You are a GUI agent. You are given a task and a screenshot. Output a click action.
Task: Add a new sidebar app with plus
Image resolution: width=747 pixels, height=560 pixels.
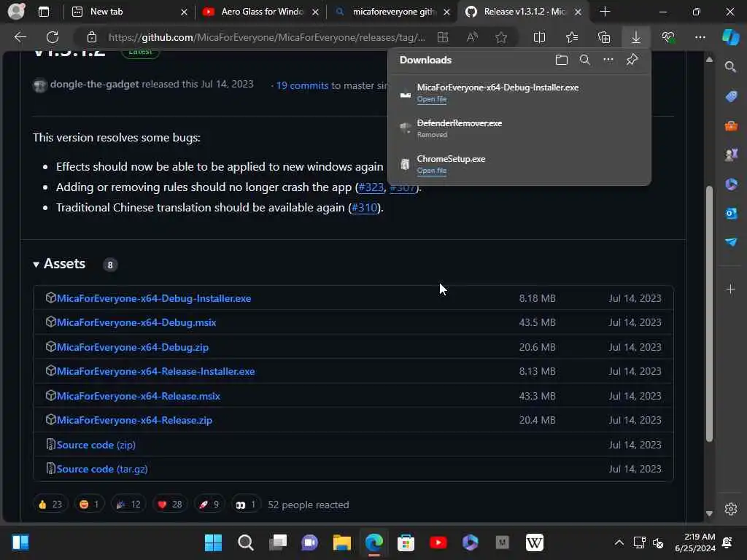coord(731,289)
